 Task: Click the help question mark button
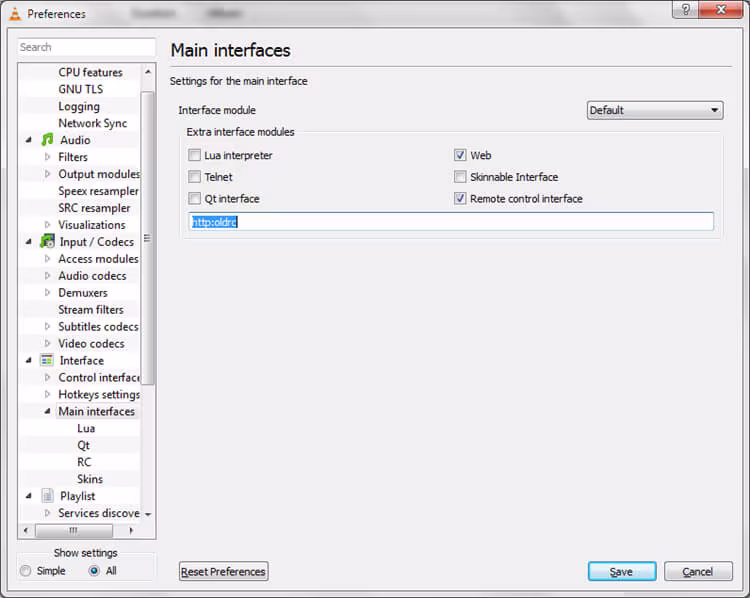coord(685,9)
